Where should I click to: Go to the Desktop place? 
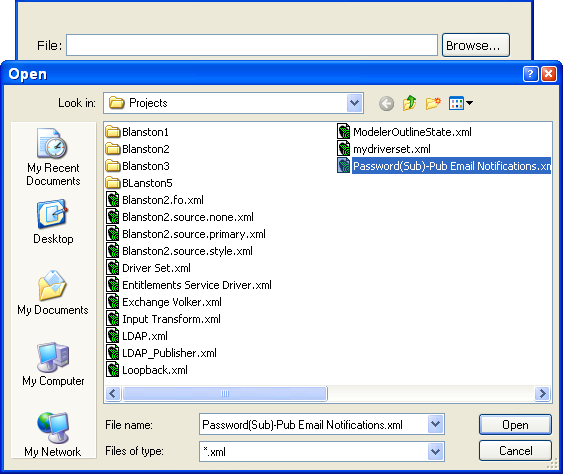53,222
